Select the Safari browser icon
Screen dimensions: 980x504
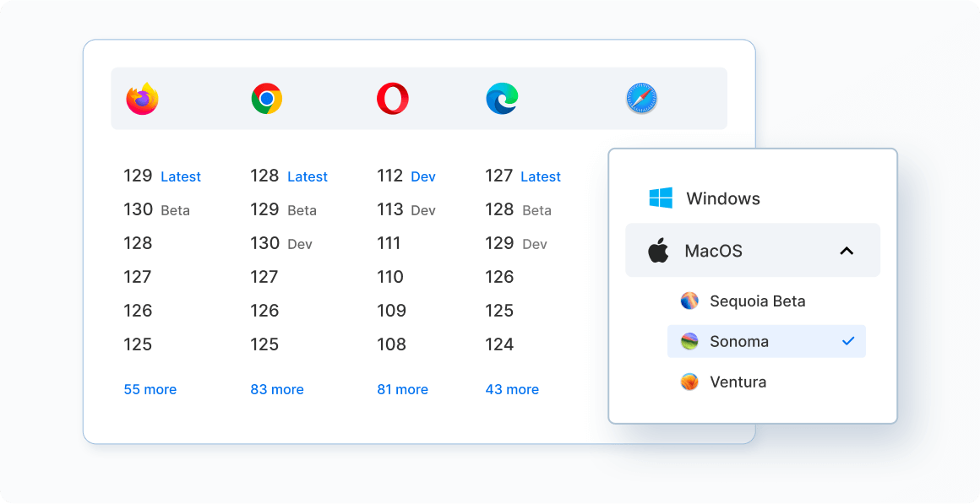tap(641, 98)
